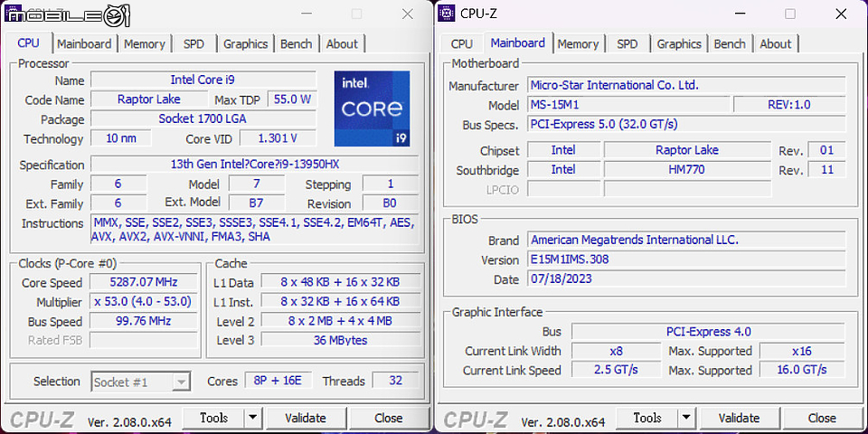Click Validate button in left window

[306, 418]
